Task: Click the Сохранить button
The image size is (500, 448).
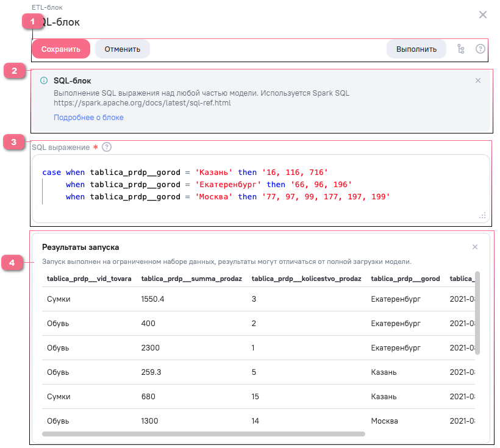Action: point(61,49)
